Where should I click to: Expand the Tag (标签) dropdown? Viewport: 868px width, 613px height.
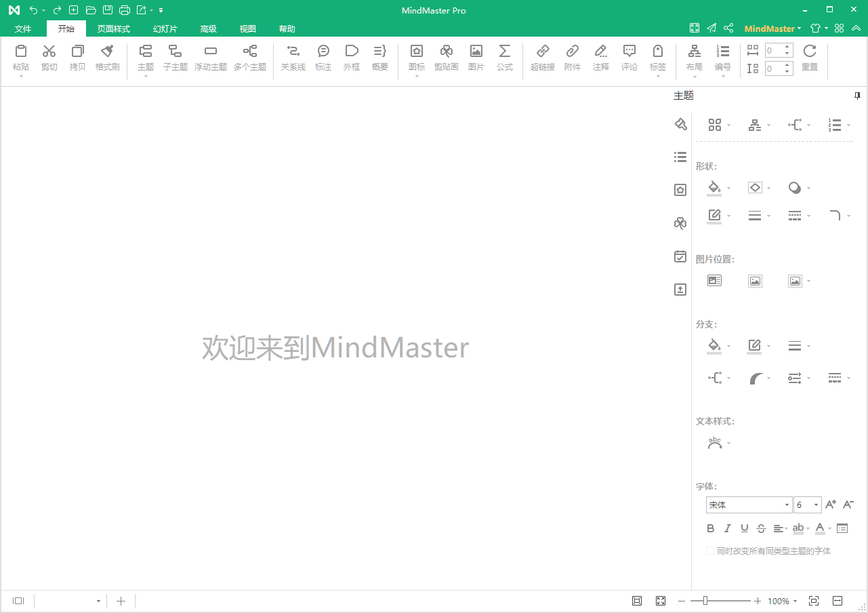coord(658,76)
